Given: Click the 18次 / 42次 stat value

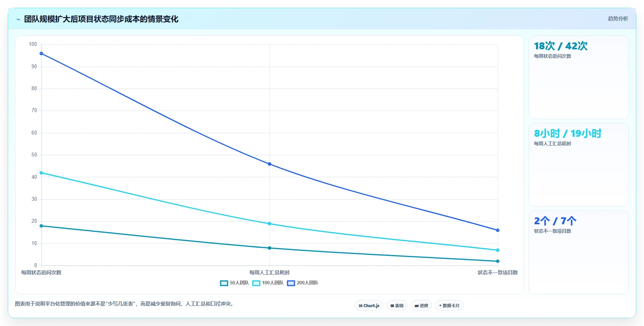Looking at the screenshot, I should [561, 46].
